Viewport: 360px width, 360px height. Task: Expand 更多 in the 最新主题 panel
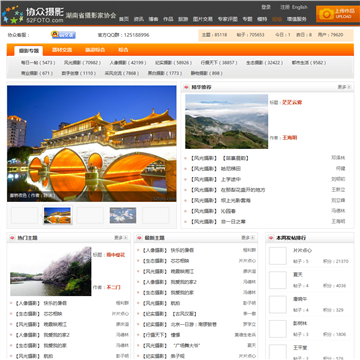tap(248, 238)
